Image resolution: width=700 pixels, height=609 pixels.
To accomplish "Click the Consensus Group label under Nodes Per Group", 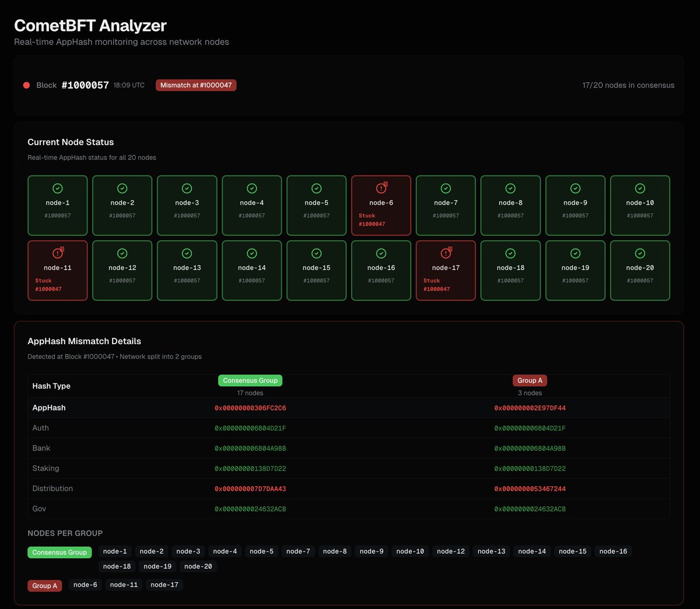I will pos(60,552).
